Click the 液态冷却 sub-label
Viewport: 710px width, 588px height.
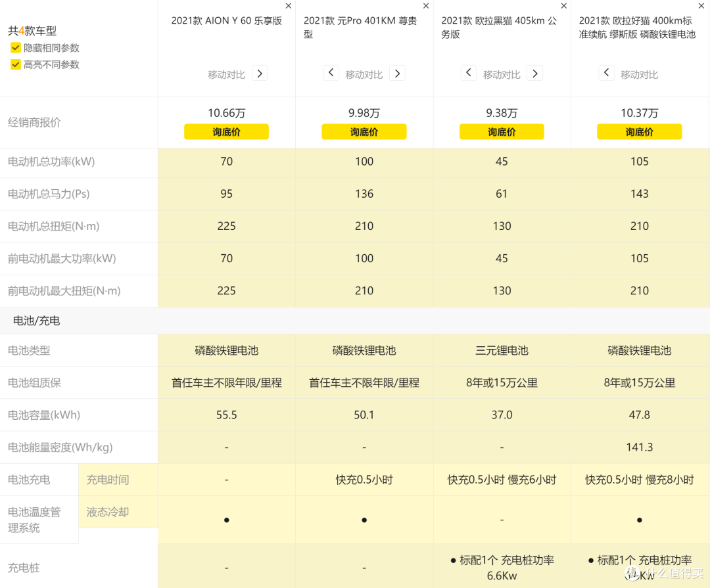pyautogui.click(x=108, y=512)
